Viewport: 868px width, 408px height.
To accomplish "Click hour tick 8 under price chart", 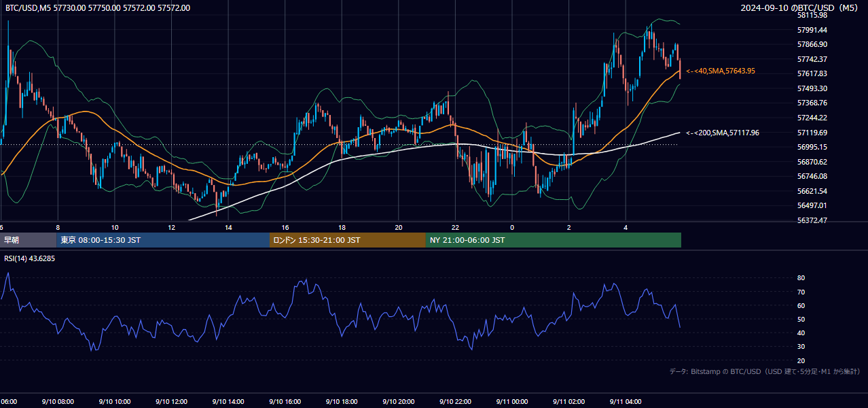I will pyautogui.click(x=58, y=228).
